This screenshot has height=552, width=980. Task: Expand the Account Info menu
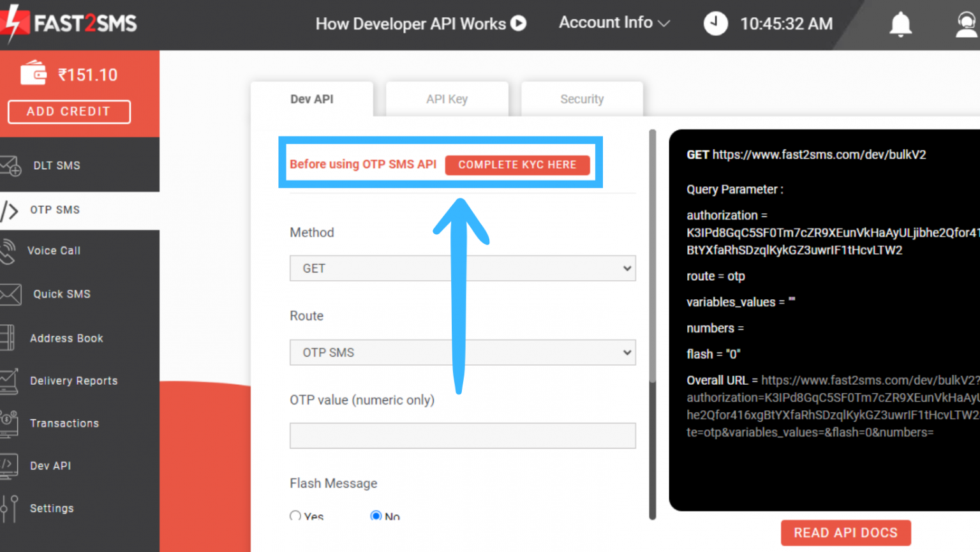pyautogui.click(x=613, y=23)
